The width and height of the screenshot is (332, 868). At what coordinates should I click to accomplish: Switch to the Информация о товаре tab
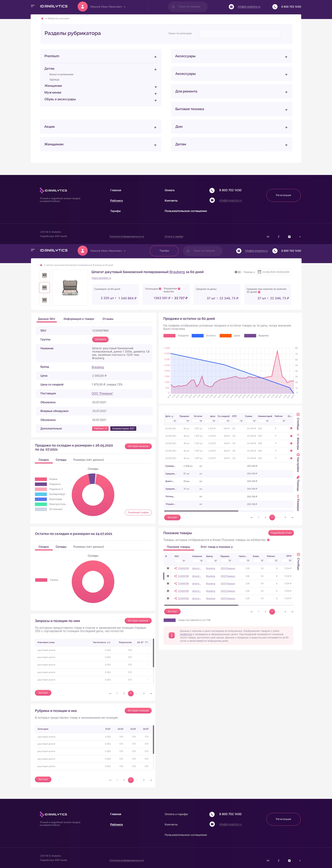(x=79, y=319)
